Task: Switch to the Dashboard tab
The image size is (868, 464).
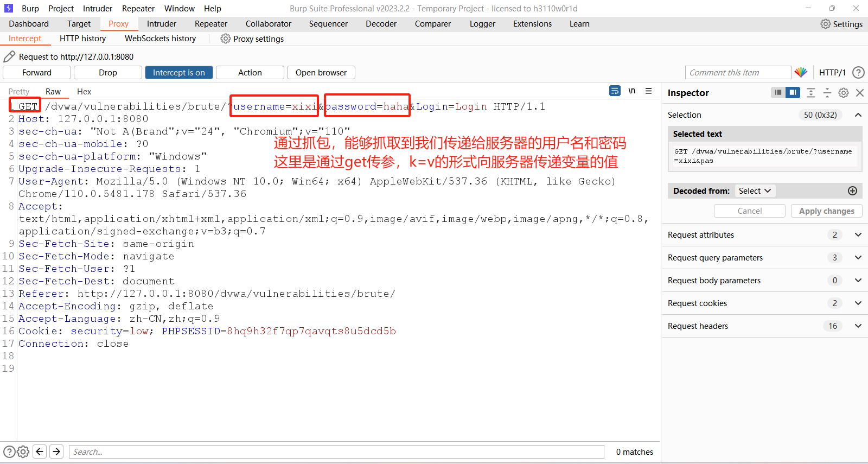Action: [x=29, y=24]
